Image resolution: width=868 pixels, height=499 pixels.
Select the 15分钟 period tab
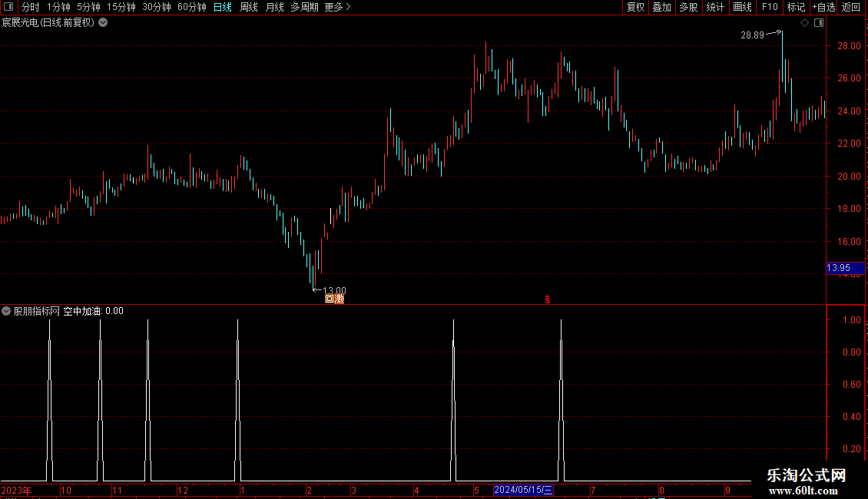[121, 7]
